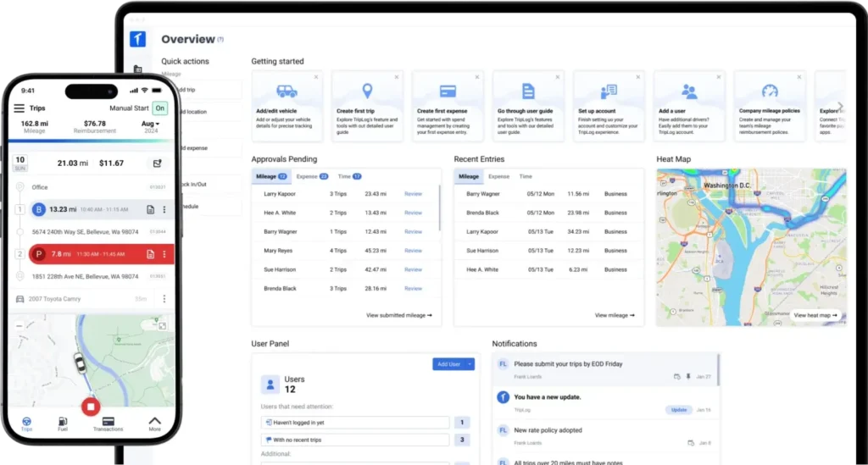Dismiss the Create first trip card

point(397,77)
